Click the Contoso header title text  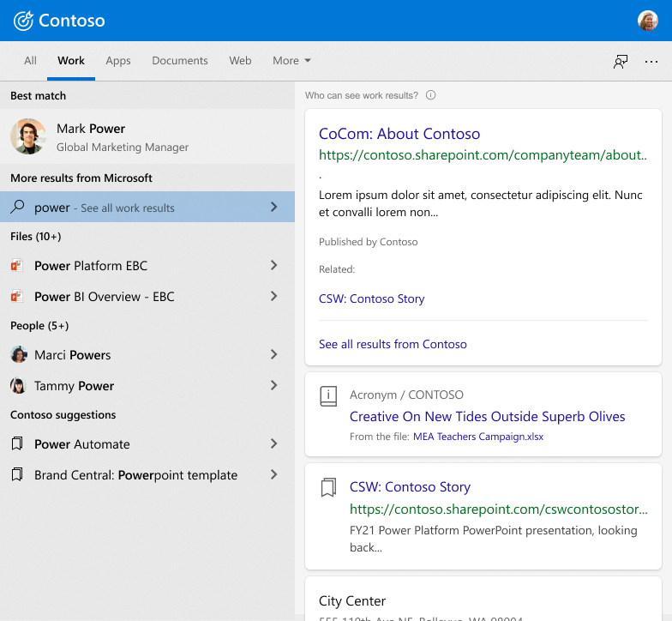click(72, 21)
